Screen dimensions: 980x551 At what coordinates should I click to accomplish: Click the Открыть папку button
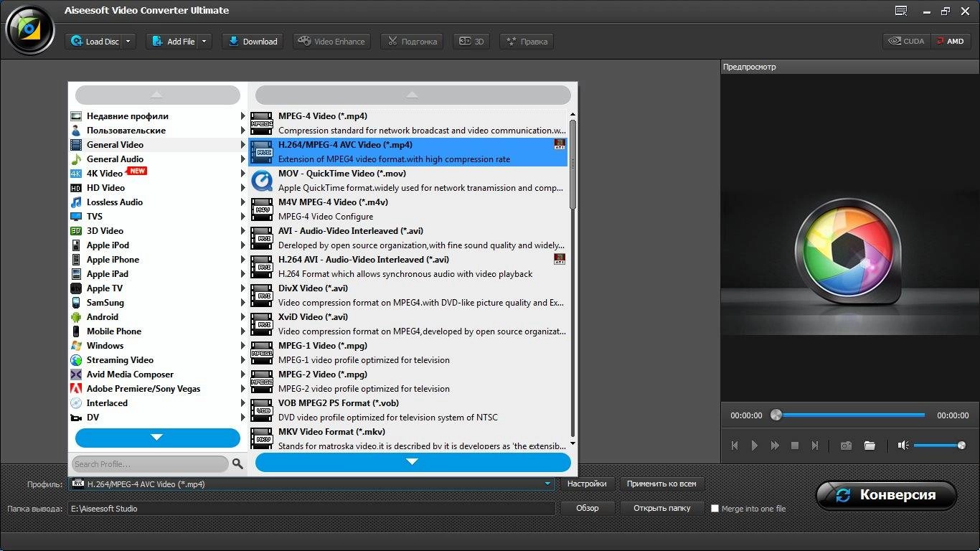662,508
